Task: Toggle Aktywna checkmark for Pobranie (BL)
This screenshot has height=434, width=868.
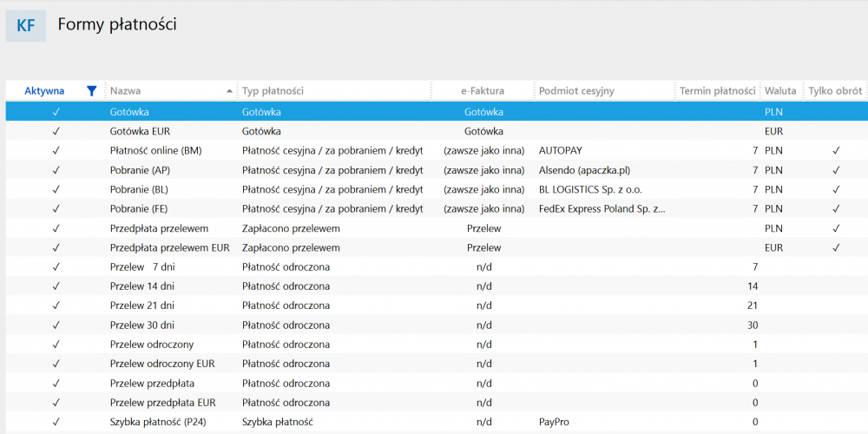Action: pos(56,189)
